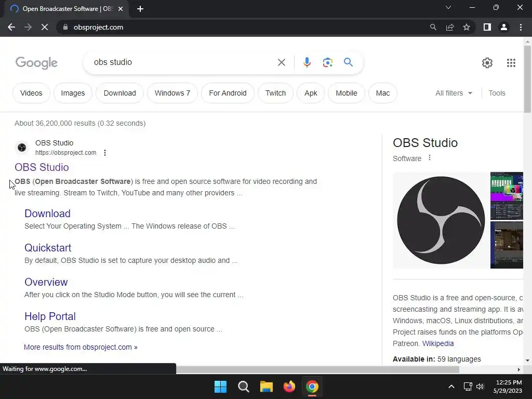The height and width of the screenshot is (399, 532).
Task: Click the scrollbar down arrow
Action: pos(527,361)
